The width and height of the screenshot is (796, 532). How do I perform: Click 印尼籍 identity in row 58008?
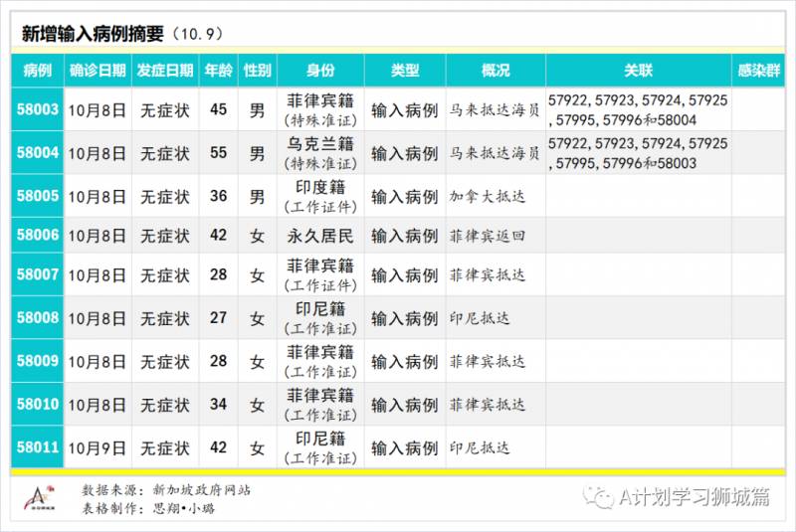tap(320, 318)
